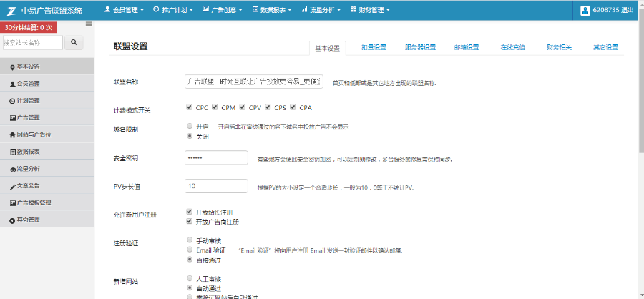The width and height of the screenshot is (644, 299).
Task: Toggle the 开放广告商注册 checkbox
Action: pyautogui.click(x=189, y=221)
